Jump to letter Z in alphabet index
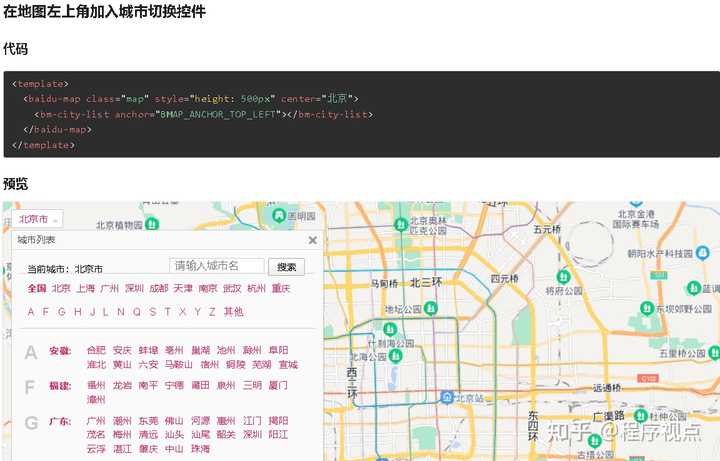The image size is (720, 461). 212,312
